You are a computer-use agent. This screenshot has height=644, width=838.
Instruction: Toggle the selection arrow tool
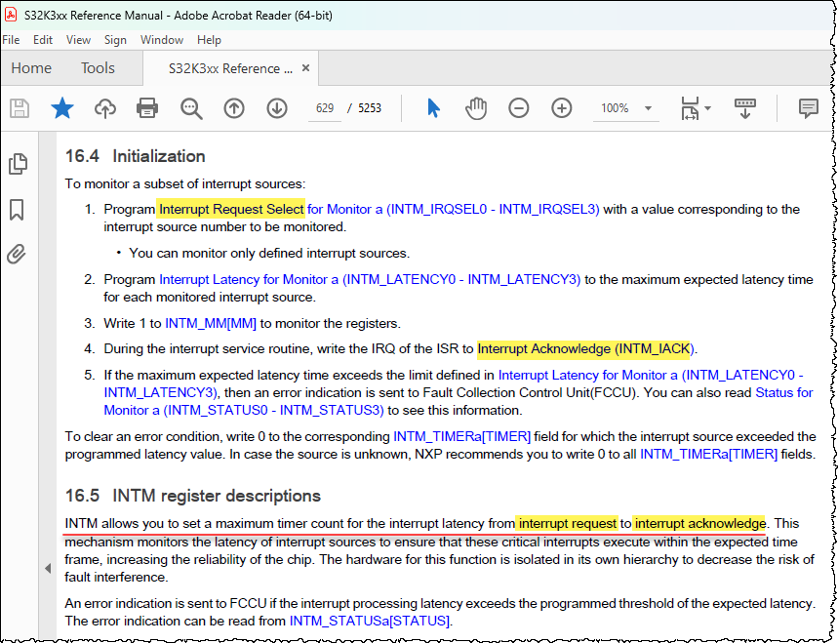pyautogui.click(x=432, y=108)
